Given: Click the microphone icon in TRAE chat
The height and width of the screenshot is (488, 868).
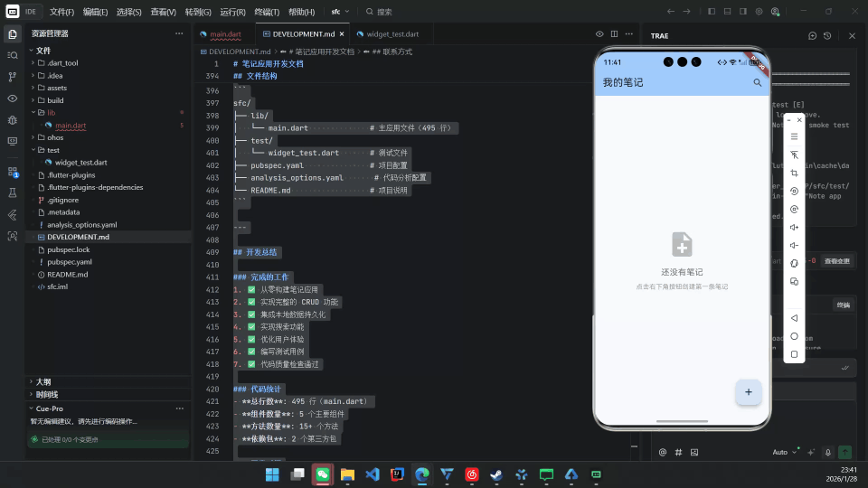Looking at the screenshot, I should point(828,452).
